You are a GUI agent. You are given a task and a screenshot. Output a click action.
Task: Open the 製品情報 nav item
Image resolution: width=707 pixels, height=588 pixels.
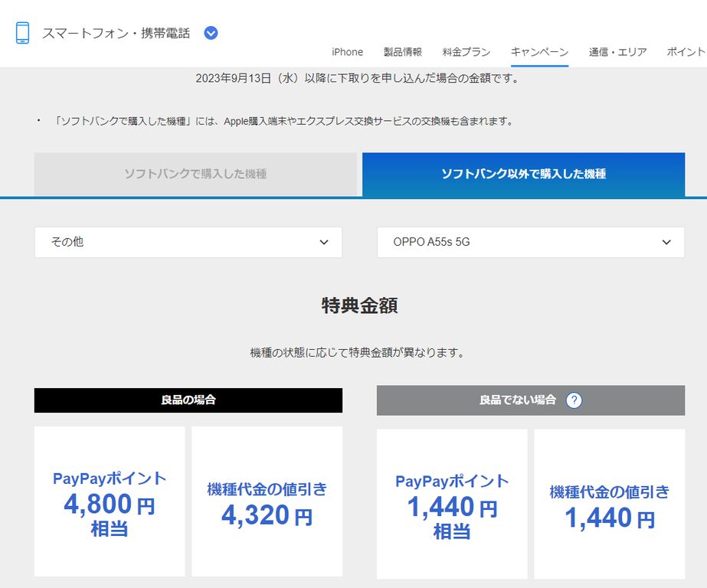(403, 52)
